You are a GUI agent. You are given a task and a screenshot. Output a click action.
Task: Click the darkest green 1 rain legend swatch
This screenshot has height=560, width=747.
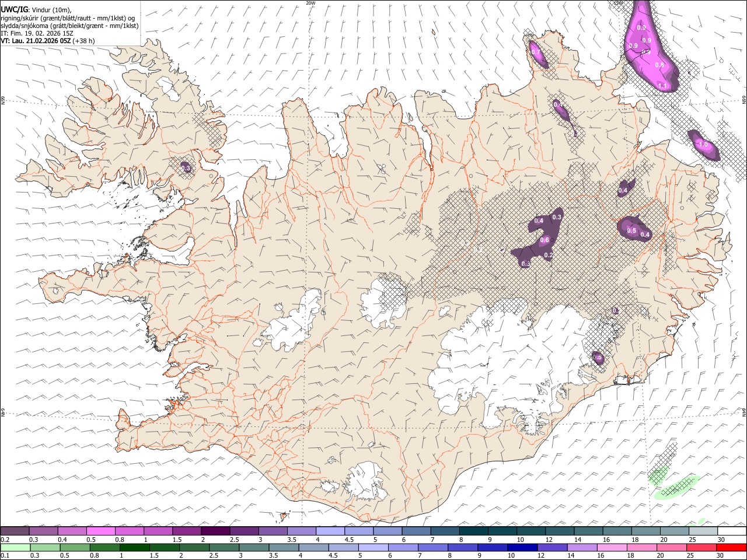pos(135,548)
